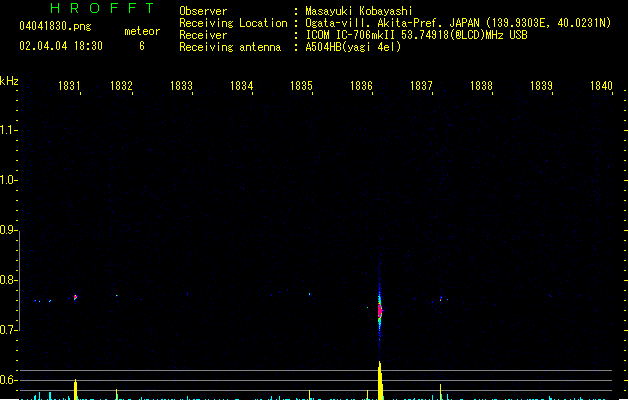The width and height of the screenshot is (629, 400).
Task: Click observer name Masayuki Kobayashi
Action: pyautogui.click(x=359, y=11)
